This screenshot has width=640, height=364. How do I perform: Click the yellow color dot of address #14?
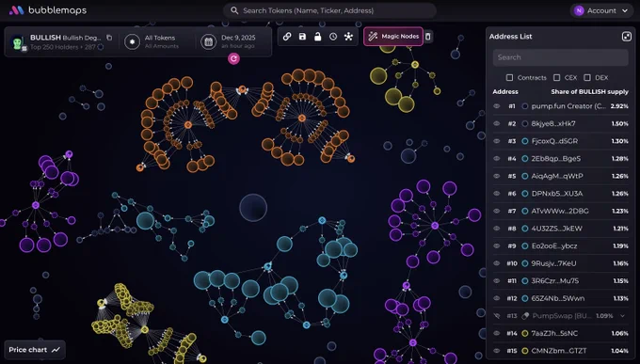point(525,333)
